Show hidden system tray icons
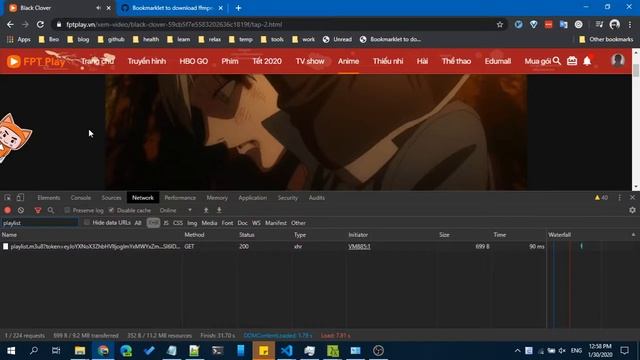 [517, 351]
